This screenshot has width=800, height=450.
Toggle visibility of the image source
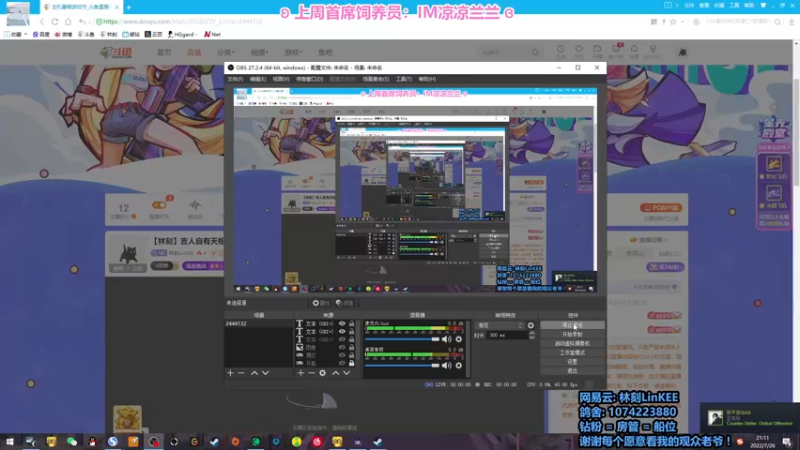(342, 347)
